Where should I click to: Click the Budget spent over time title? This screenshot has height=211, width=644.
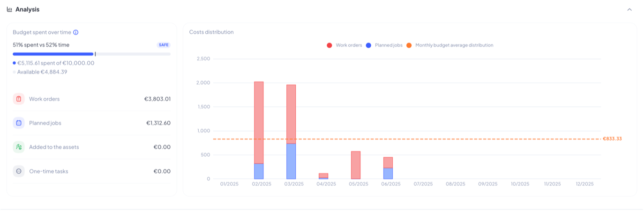click(x=42, y=32)
